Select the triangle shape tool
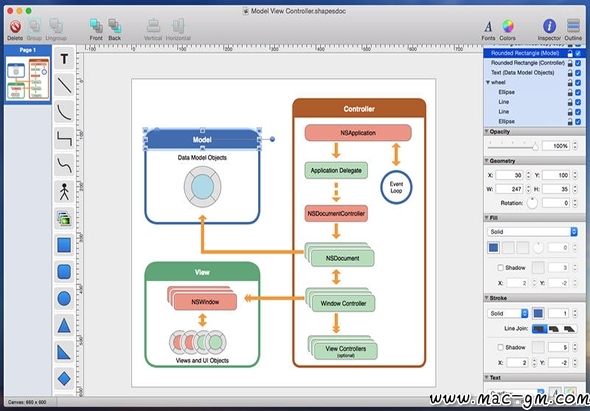This screenshot has width=590, height=411. coord(64,325)
